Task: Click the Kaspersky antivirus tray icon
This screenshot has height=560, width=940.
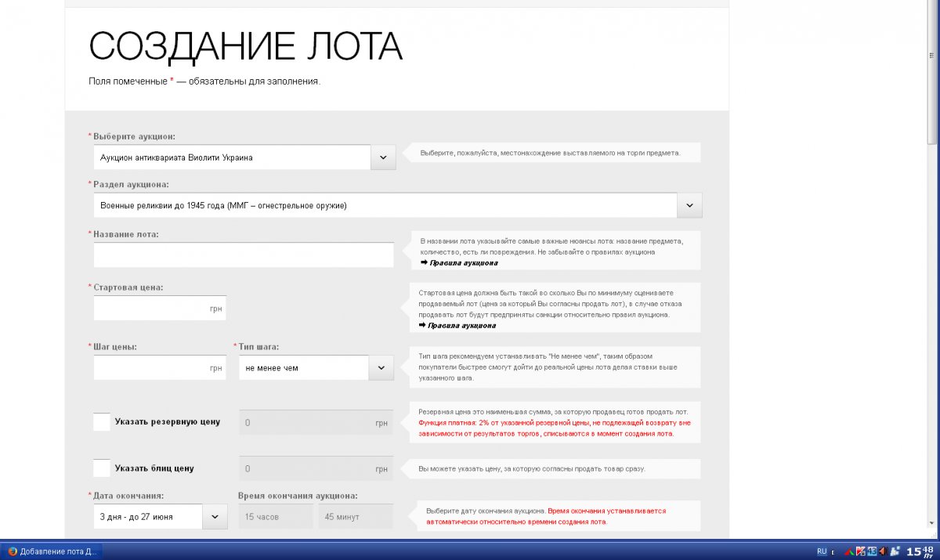Action: tap(860, 551)
